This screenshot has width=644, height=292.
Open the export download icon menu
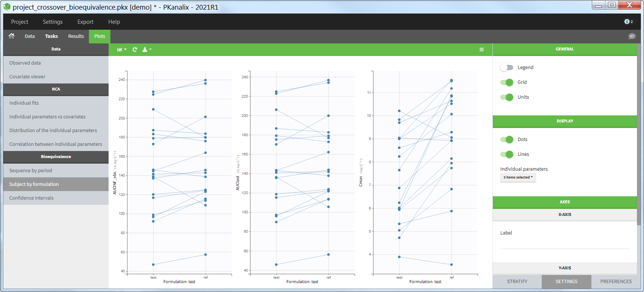(147, 49)
